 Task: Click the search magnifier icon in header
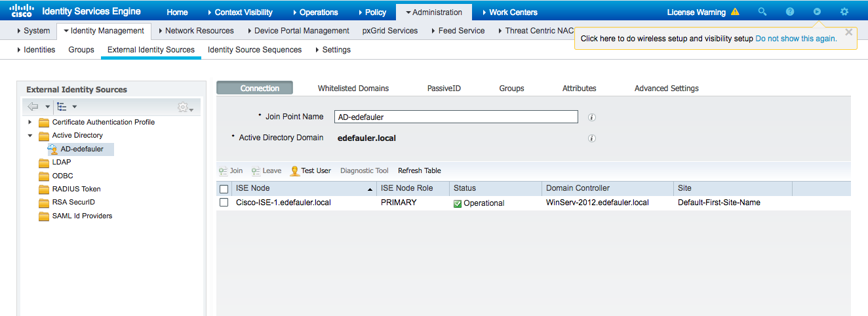pos(762,12)
